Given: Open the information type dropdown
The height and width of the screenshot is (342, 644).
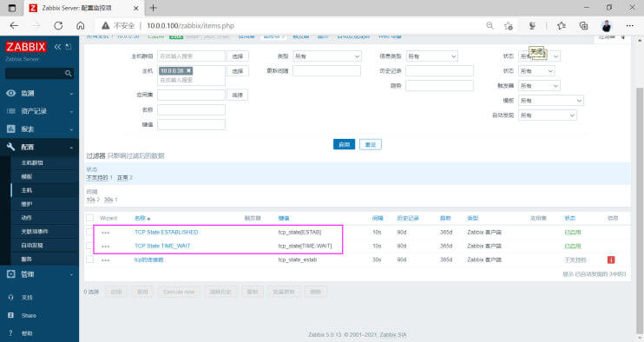Looking at the screenshot, I should (x=431, y=56).
